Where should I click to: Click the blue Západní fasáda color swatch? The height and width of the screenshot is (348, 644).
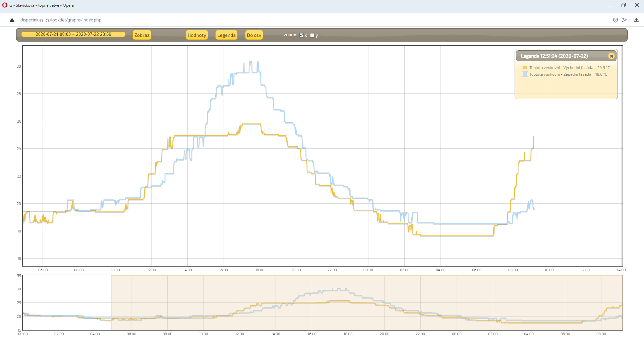pos(525,74)
